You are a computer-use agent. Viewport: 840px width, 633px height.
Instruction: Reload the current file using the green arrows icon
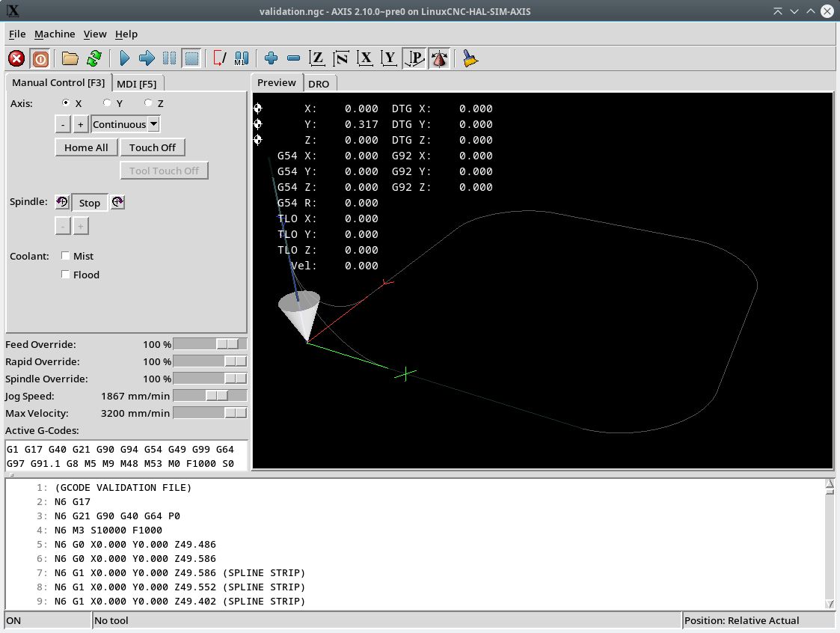pos(94,58)
